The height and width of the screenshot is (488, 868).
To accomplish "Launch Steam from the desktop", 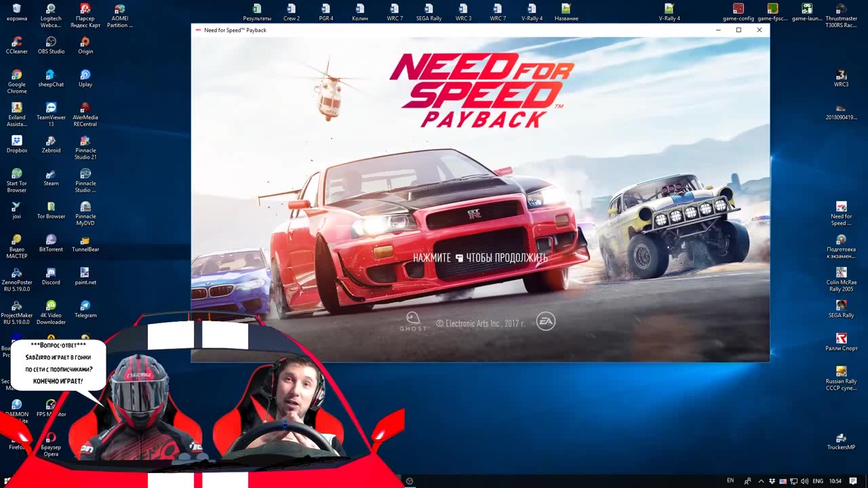I will 51,178.
